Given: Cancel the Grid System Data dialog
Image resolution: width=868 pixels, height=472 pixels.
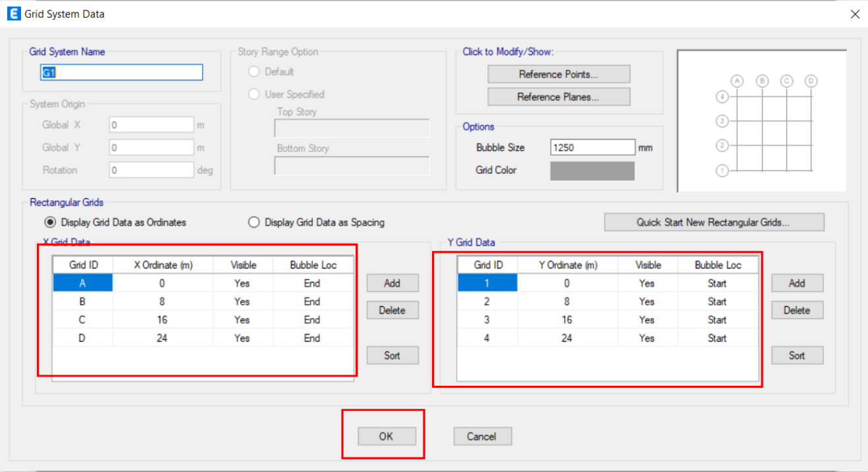Looking at the screenshot, I should click(482, 436).
